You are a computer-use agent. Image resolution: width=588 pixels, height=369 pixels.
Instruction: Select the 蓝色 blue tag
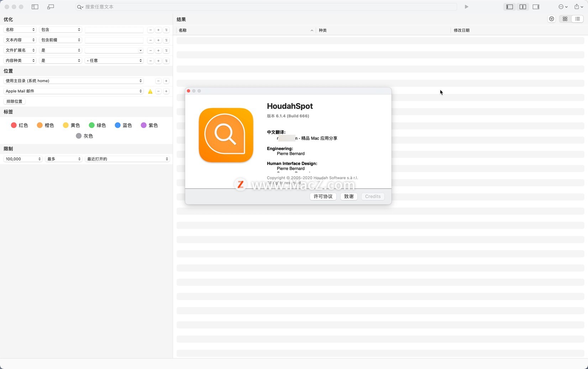[x=124, y=125]
